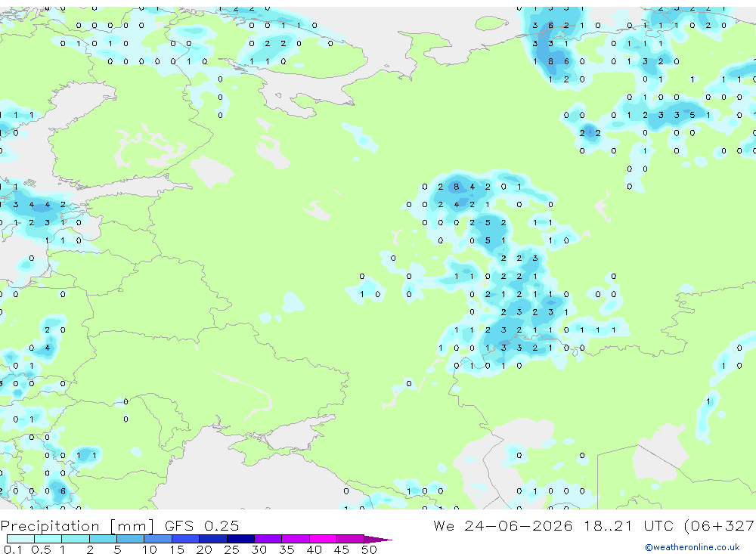Image resolution: width=756 pixels, height=554 pixels.
Task: Select the legend swatch between 1 and 2
Action: pyautogui.click(x=76, y=539)
